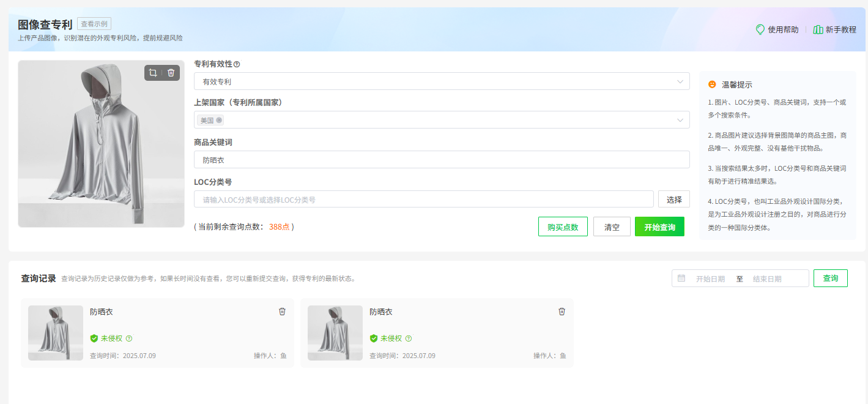This screenshot has width=868, height=404.
Task: Open 查看示例 to view an example
Action: 93,24
